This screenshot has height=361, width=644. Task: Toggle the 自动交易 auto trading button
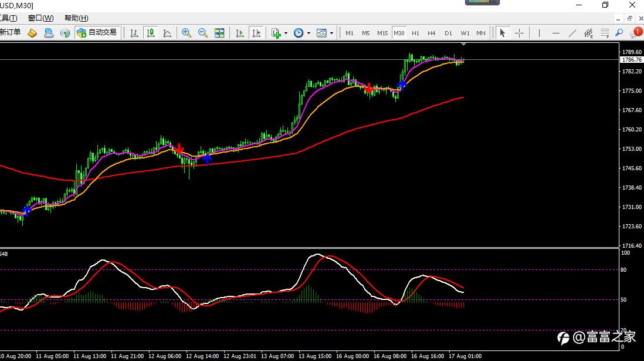coord(97,33)
